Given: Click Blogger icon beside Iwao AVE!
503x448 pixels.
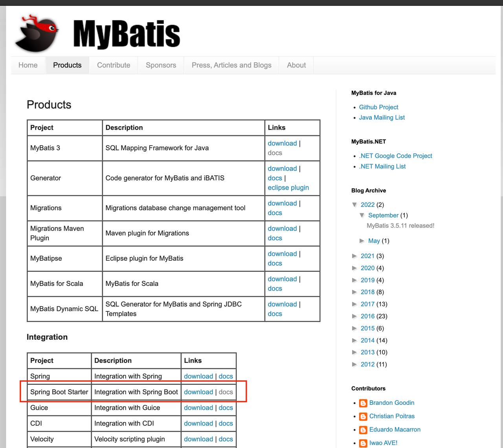Looking at the screenshot, I should click(363, 443).
